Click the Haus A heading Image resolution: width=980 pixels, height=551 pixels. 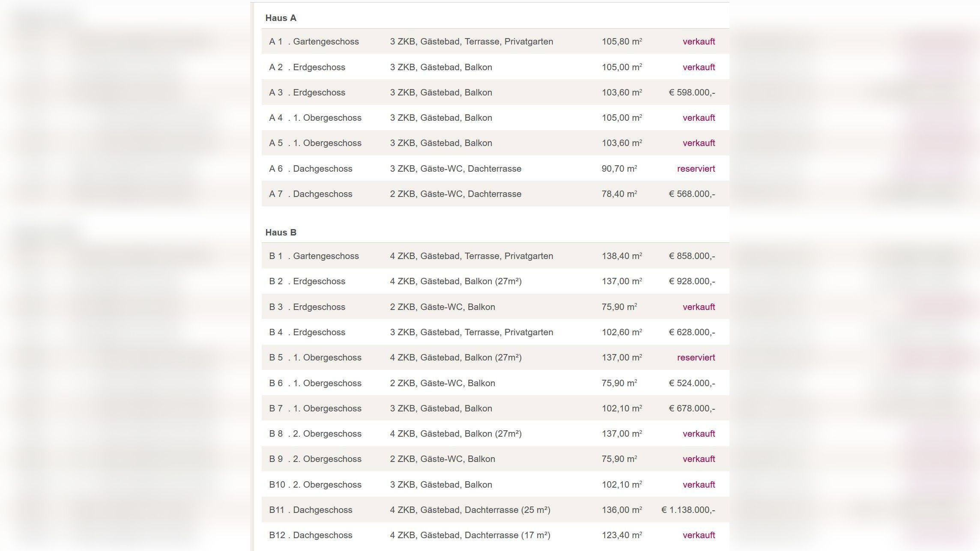pyautogui.click(x=281, y=18)
